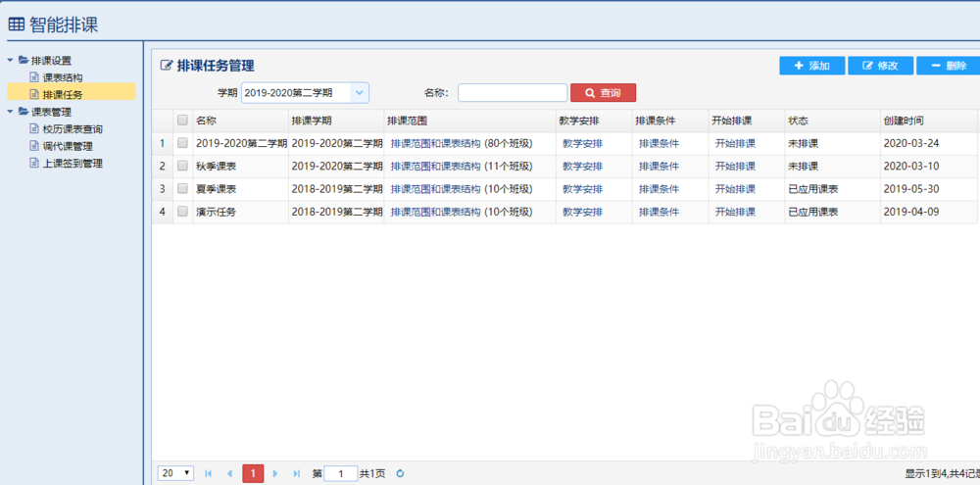Select 排课任务 in the sidebar
980x485 pixels.
click(63, 94)
